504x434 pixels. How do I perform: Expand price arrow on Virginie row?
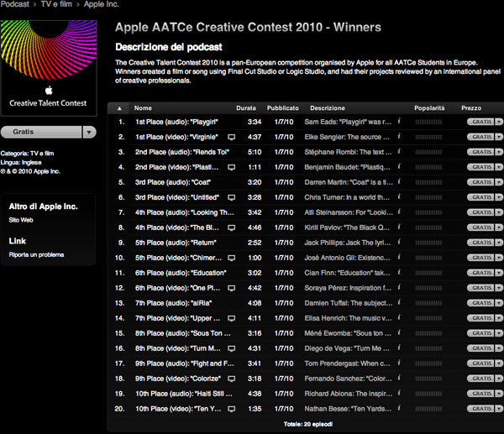click(x=498, y=137)
